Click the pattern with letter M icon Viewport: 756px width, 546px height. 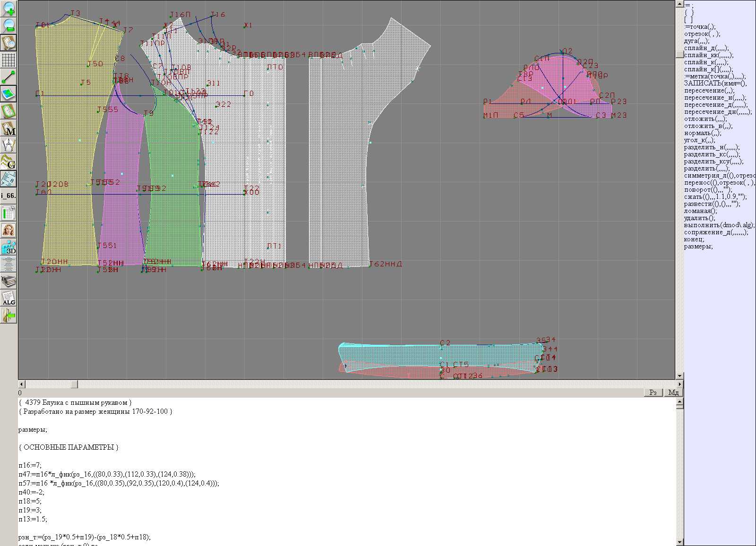point(9,128)
